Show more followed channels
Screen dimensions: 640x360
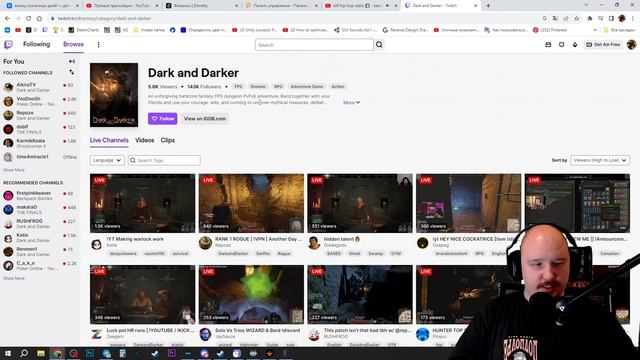point(14,170)
